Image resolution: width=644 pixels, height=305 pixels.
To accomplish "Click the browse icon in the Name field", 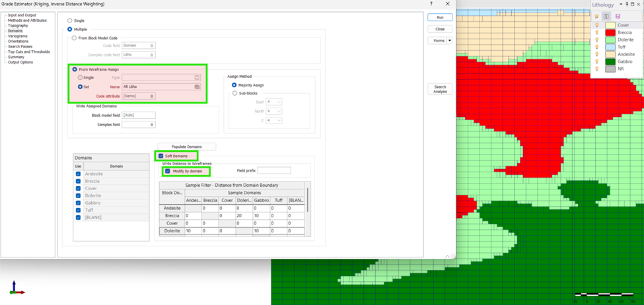I will 197,86.
